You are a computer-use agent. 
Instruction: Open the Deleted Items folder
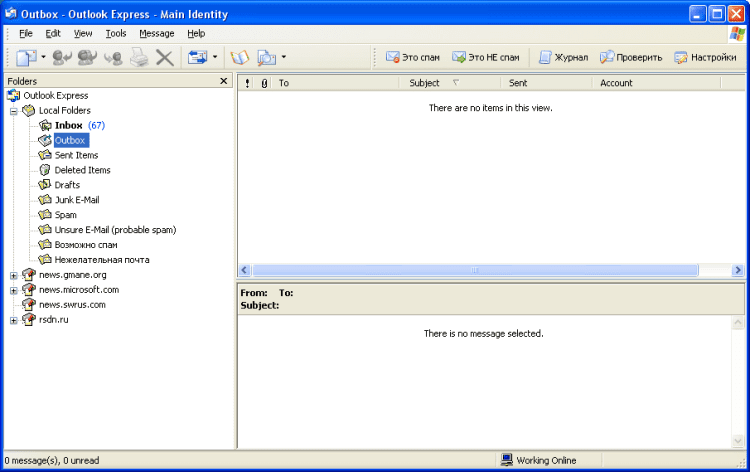tap(82, 170)
